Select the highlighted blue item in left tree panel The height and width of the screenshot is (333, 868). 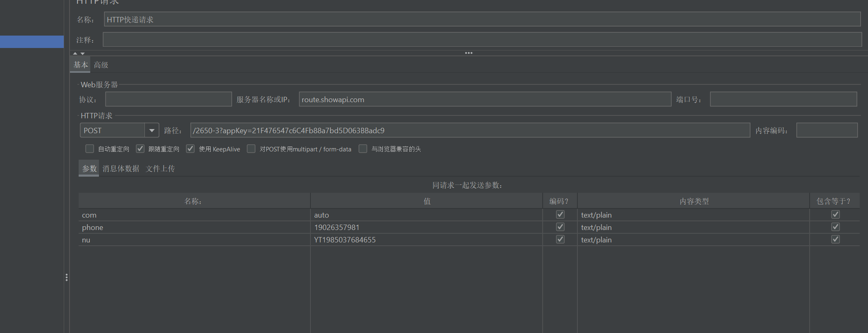[32, 42]
